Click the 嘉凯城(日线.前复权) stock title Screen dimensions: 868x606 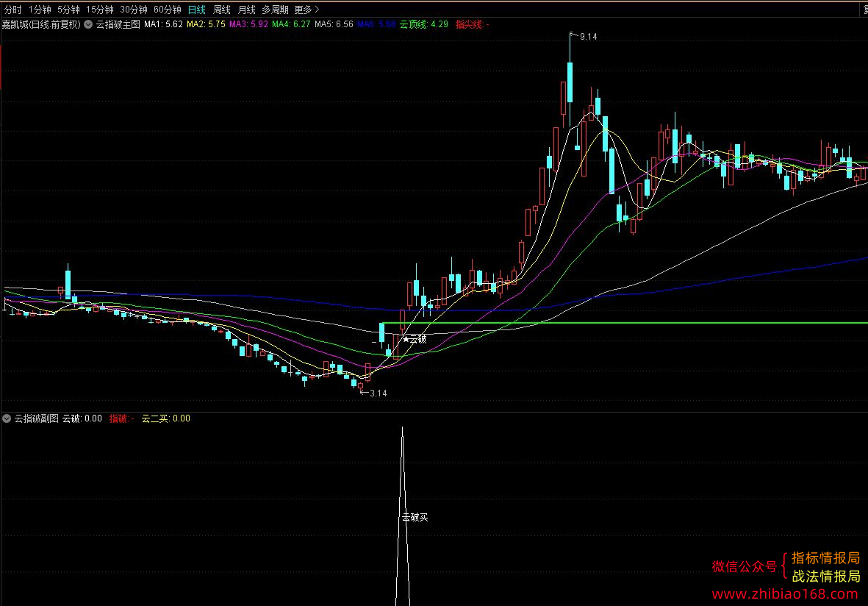click(41, 24)
